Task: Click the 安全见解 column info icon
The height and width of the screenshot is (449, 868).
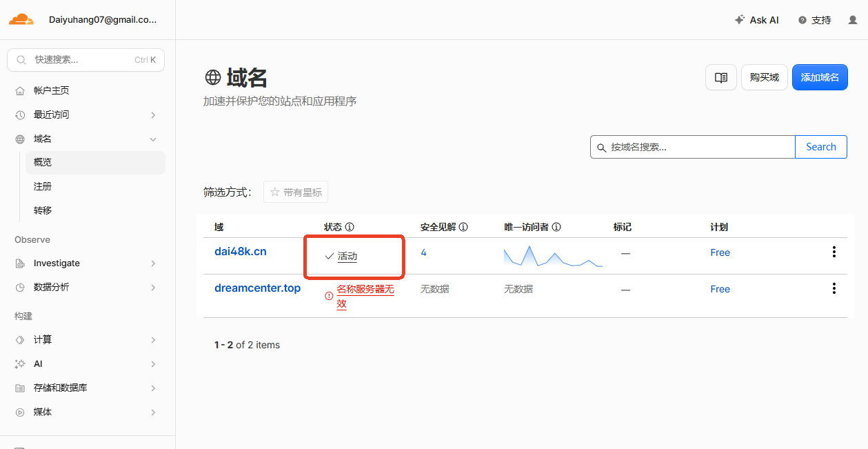Action: coord(463,227)
